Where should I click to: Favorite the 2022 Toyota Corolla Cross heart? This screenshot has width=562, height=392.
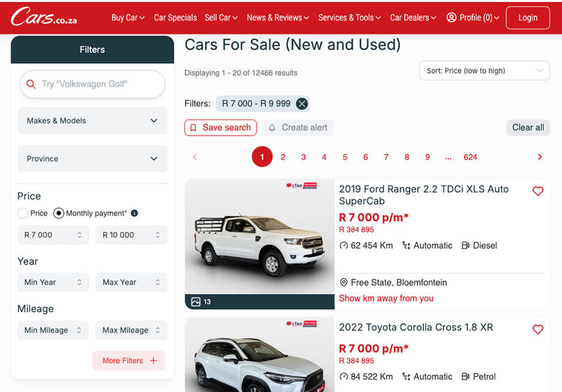[x=537, y=329]
